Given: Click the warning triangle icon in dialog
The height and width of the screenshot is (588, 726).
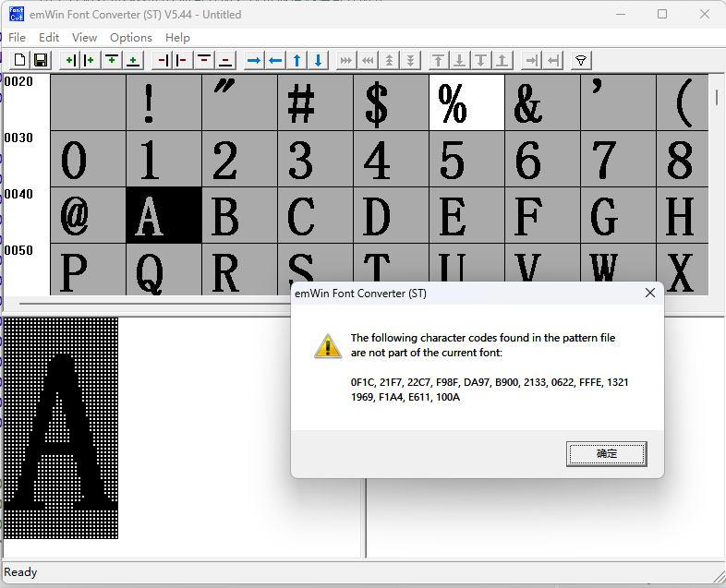Looking at the screenshot, I should coord(328,346).
